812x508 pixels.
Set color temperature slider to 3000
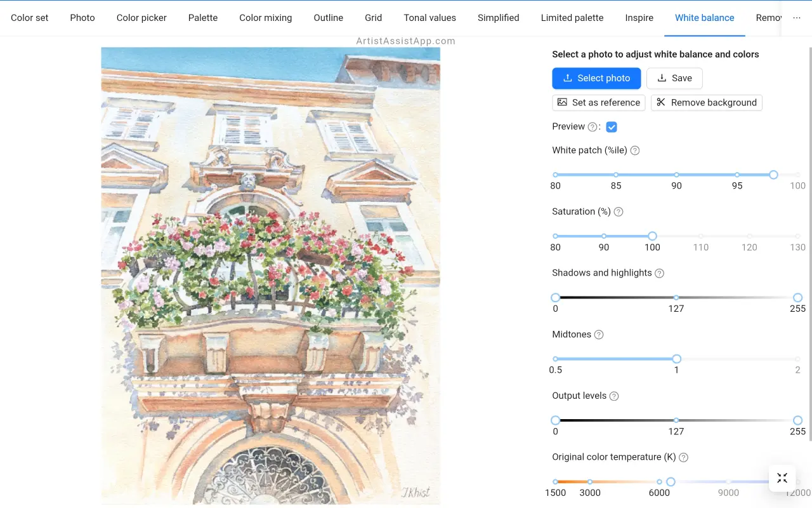point(590,482)
